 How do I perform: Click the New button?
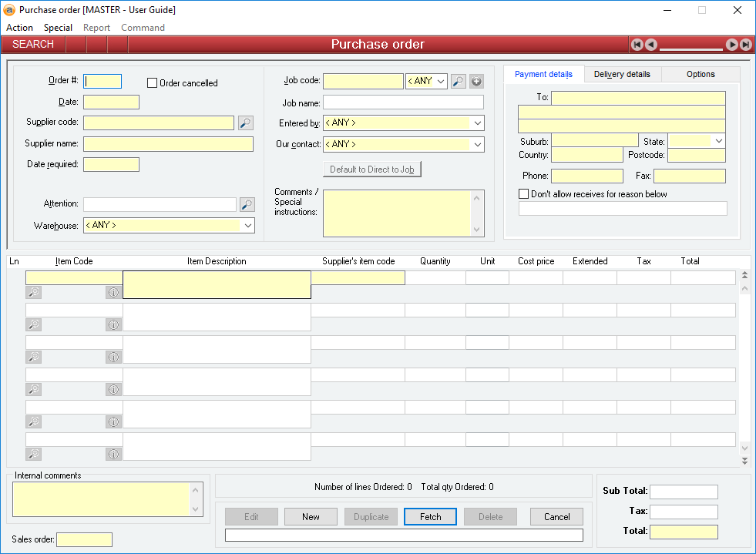311,517
